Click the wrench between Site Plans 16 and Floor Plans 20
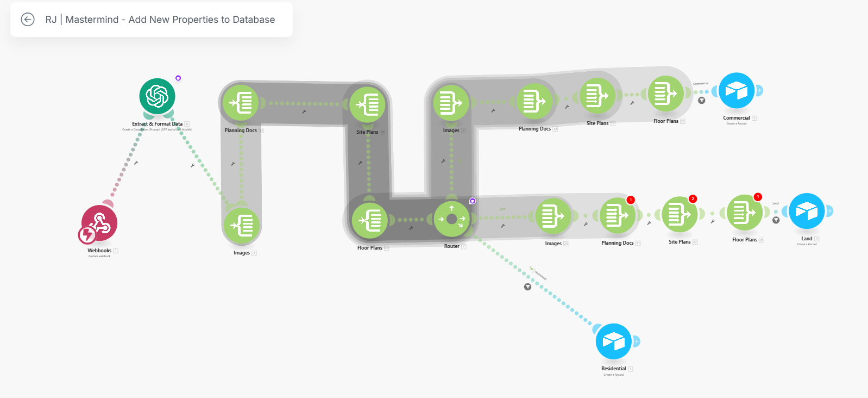Viewport: 868px width, 398px height. [360, 163]
